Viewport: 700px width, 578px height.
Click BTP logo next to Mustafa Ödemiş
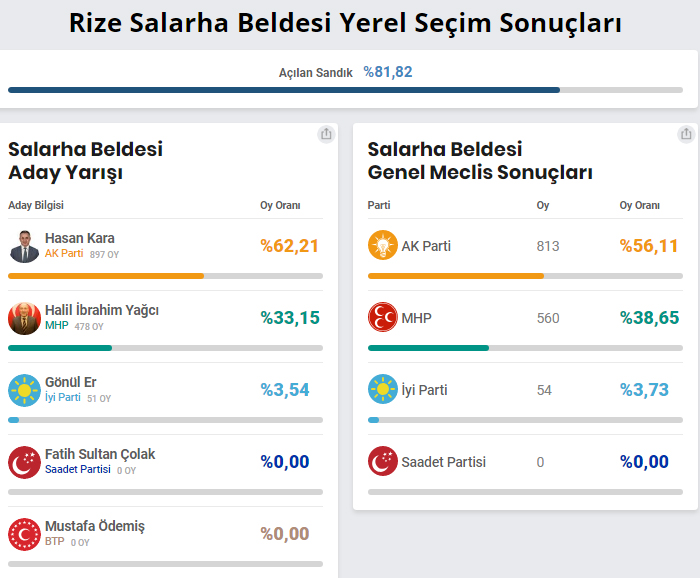24,534
